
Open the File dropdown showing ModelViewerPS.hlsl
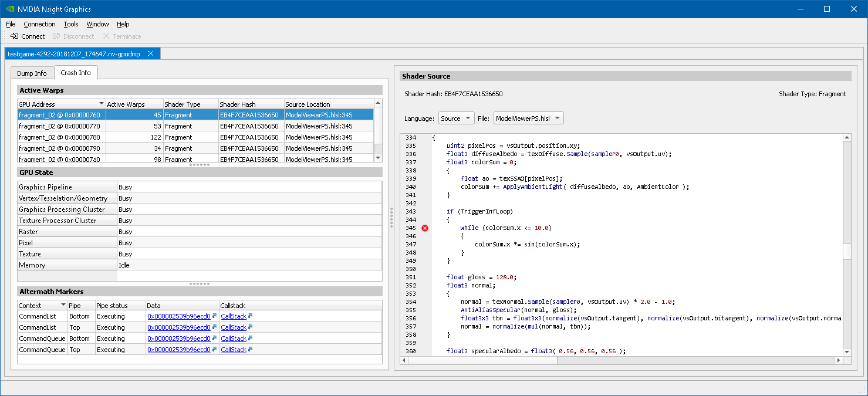click(x=528, y=119)
